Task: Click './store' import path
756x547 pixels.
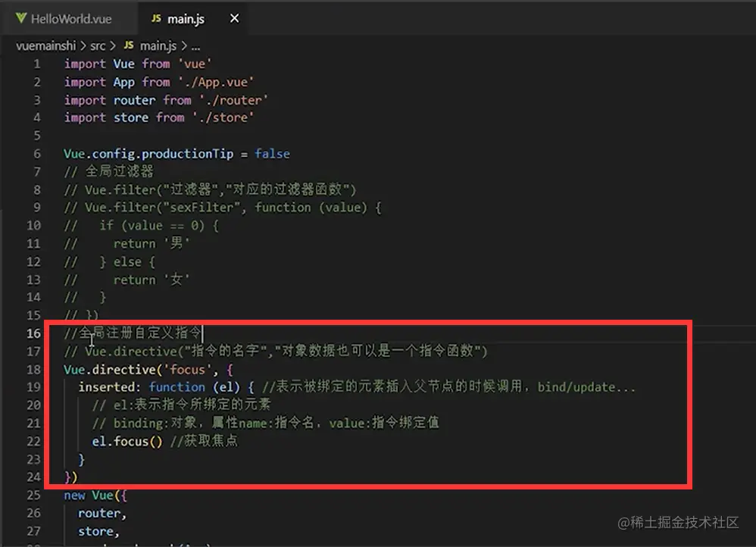Action: pyautogui.click(x=223, y=117)
